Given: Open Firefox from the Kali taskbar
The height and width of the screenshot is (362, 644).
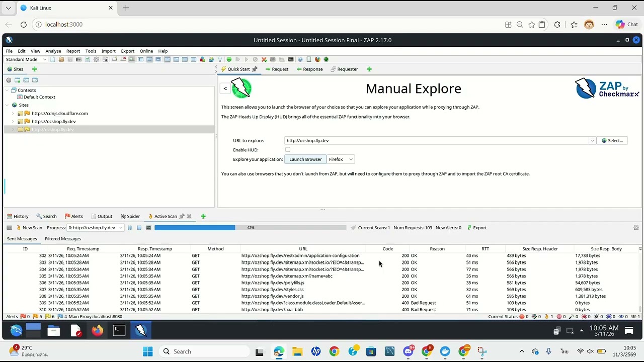Looking at the screenshot, I should 97,330.
